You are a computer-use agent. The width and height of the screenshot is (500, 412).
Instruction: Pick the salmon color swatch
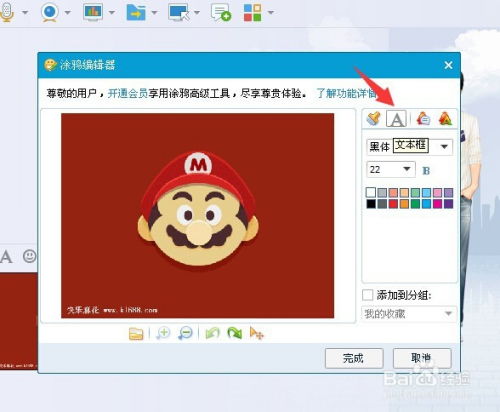[x=393, y=192]
